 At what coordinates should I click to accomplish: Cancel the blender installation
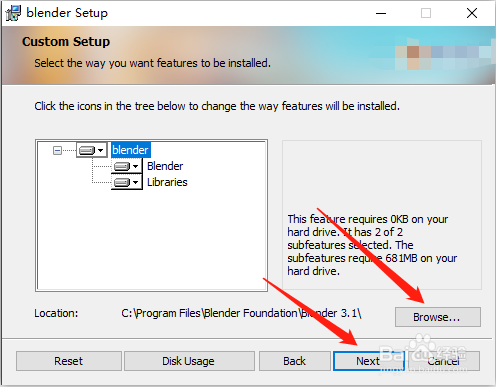pos(444,361)
